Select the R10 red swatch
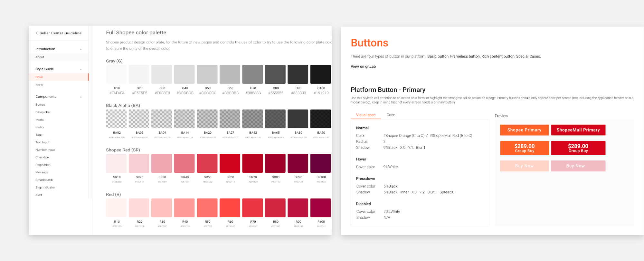Viewport: 644px width, 261px height. (x=116, y=208)
